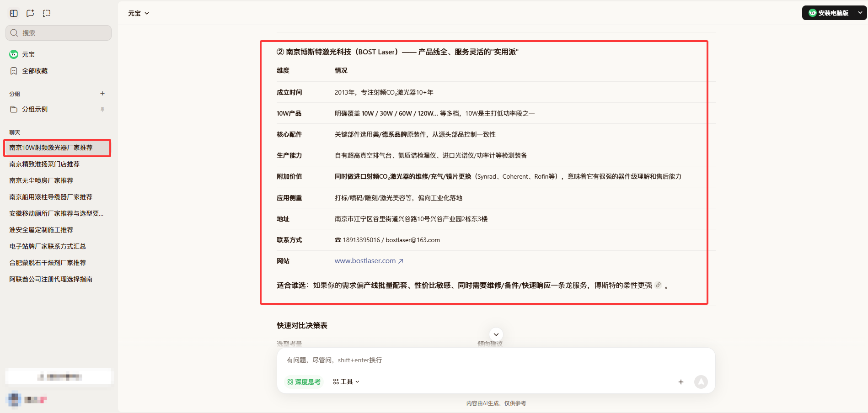Image resolution: width=868 pixels, height=413 pixels.
Task: Collapse the left sidebar panel
Action: [x=14, y=13]
